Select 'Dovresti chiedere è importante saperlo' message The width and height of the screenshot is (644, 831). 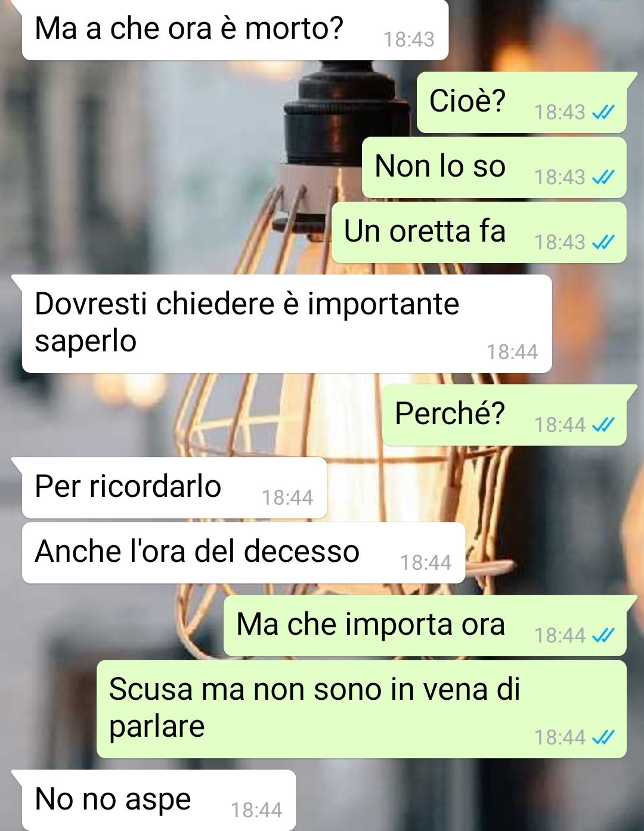[287, 324]
